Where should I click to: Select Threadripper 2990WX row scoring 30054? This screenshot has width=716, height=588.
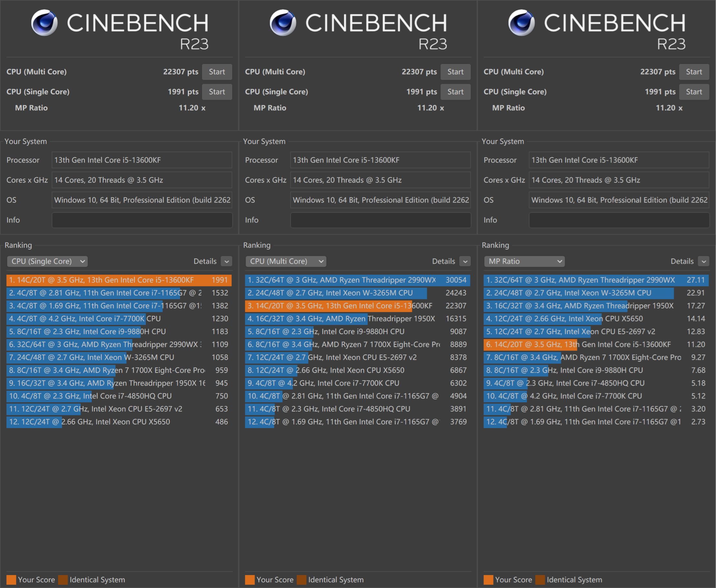coord(357,280)
